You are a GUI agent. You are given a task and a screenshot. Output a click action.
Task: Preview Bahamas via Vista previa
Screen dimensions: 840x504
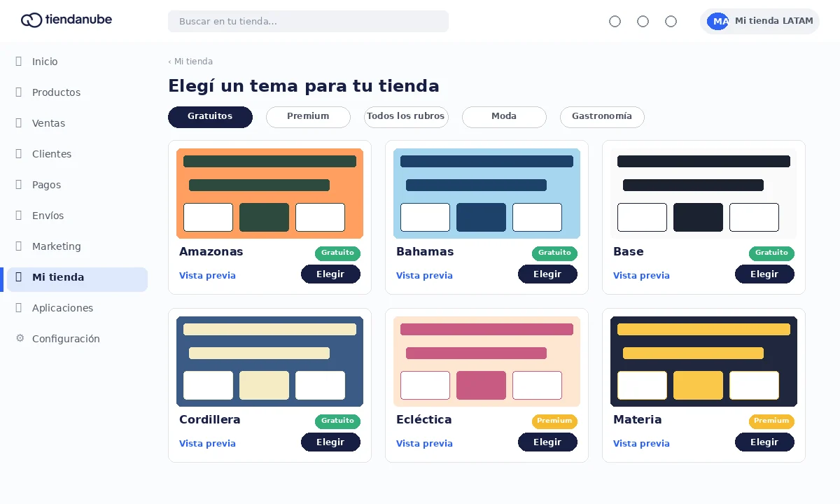click(424, 276)
